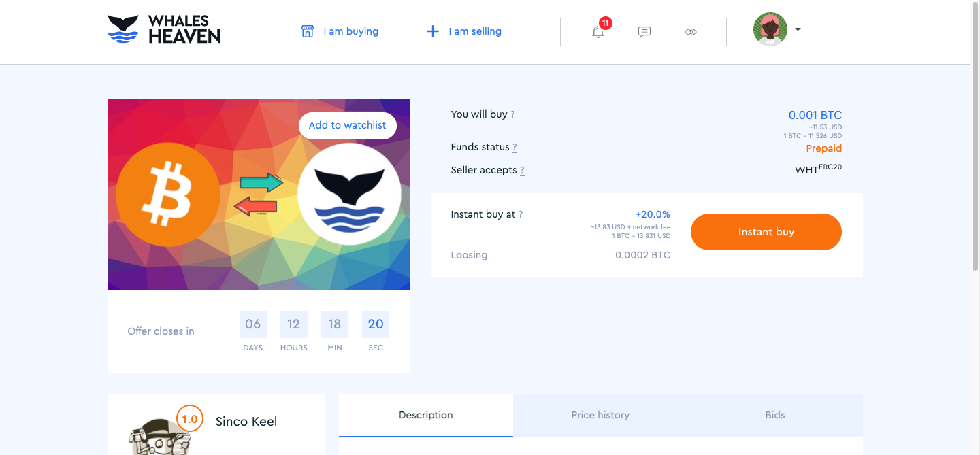This screenshot has height=455, width=980.
Task: Switch to the Price history tab
Action: click(x=600, y=415)
